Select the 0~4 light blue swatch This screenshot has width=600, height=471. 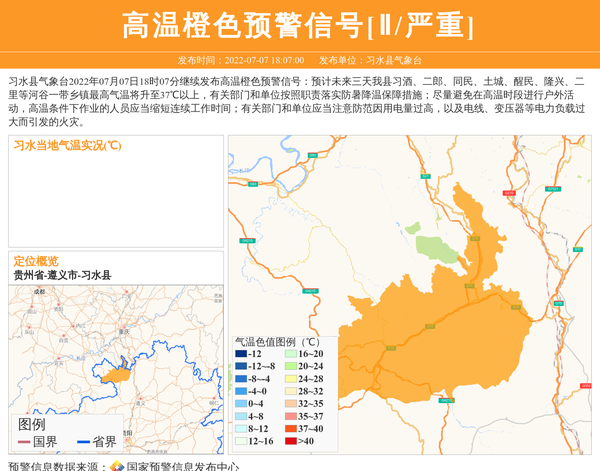coord(241,403)
